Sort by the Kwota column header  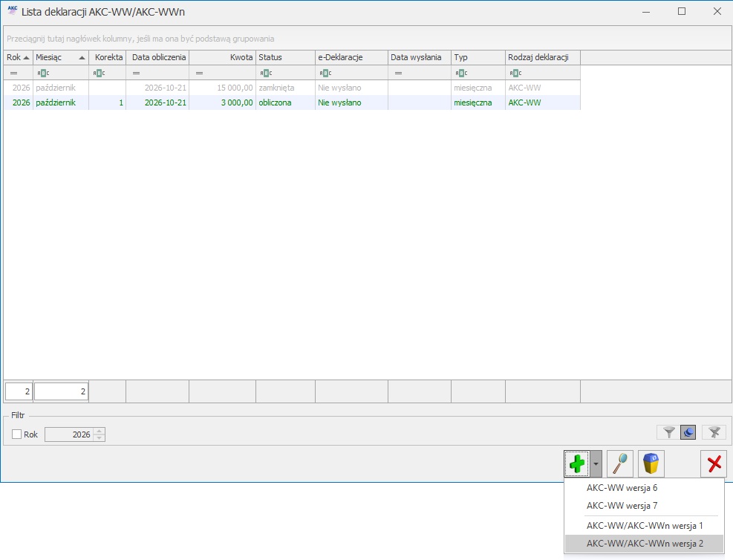coord(223,57)
